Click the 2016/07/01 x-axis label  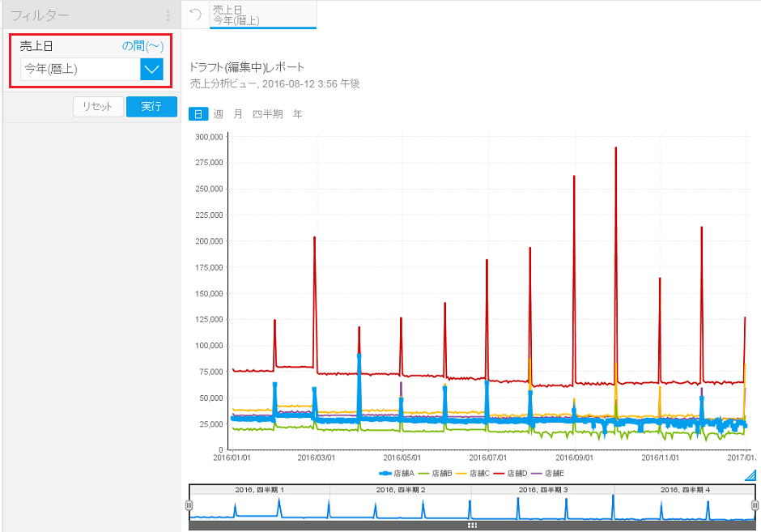pos(487,458)
